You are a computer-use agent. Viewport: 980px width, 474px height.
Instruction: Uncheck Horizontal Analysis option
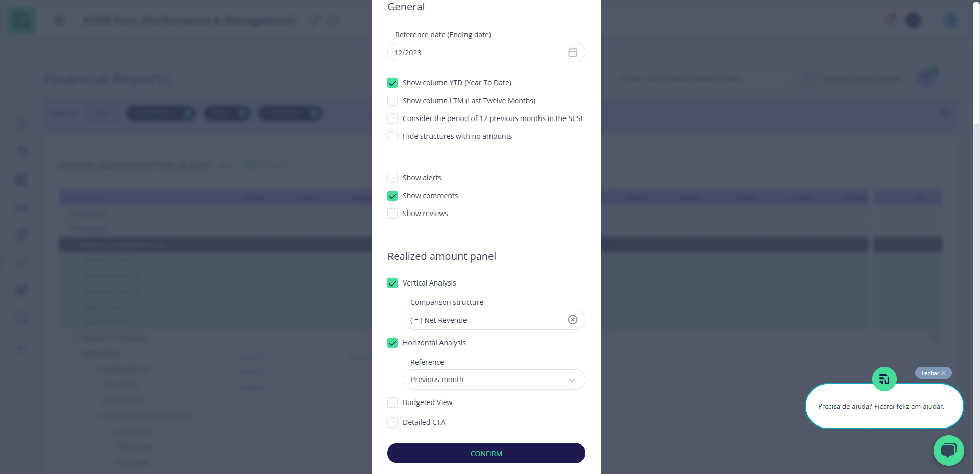(x=393, y=343)
